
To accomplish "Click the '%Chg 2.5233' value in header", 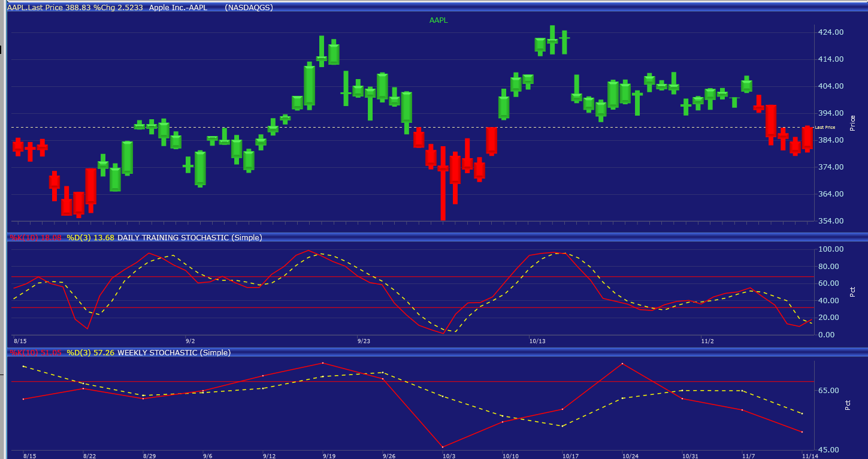I will (x=118, y=7).
